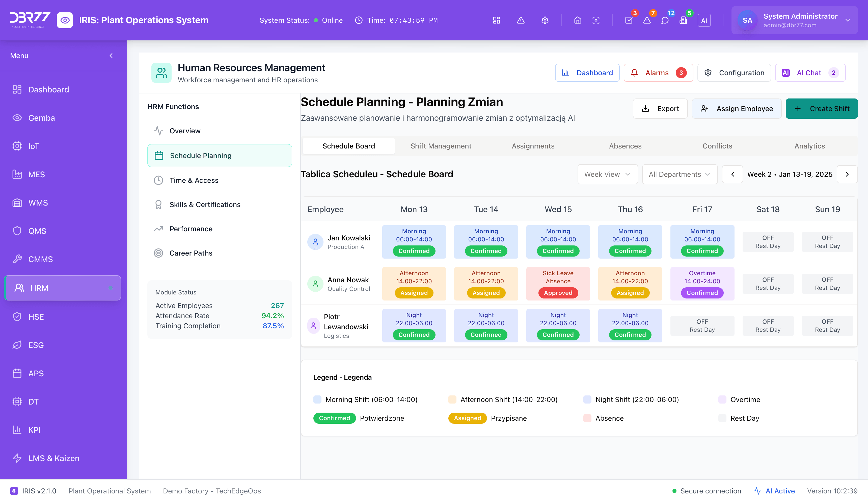Viewport: 868px width, 501px height.
Task: Collapse the sidebar menu with the chevron
Action: (111, 55)
